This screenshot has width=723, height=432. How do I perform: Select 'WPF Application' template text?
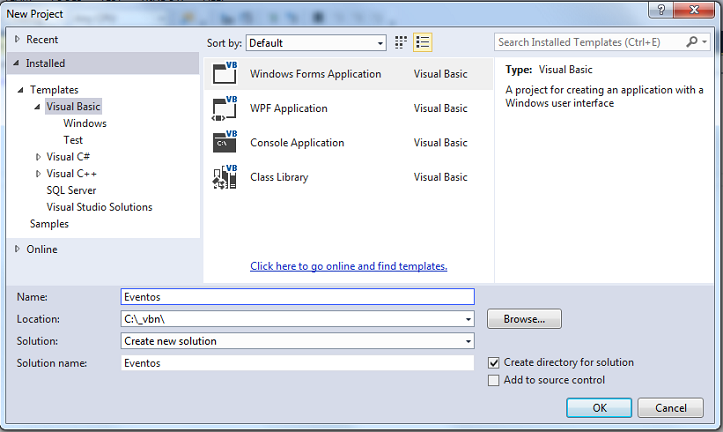pos(289,108)
